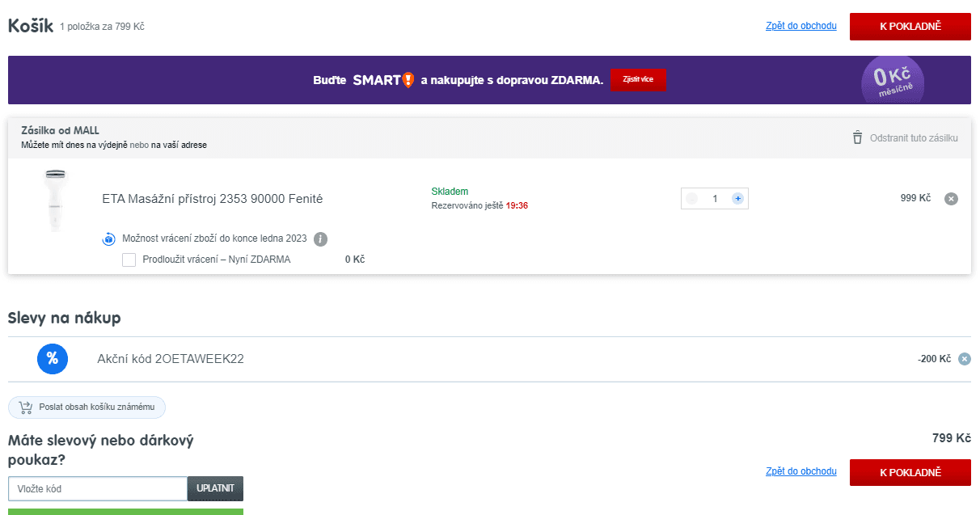Click Poslat obsah košíku známému button
The height and width of the screenshot is (515, 980).
[87, 407]
